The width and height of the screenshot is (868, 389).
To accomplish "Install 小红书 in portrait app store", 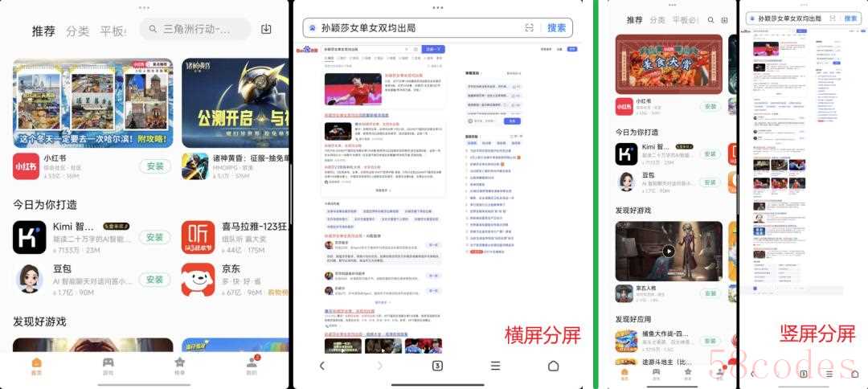I will click(x=710, y=106).
